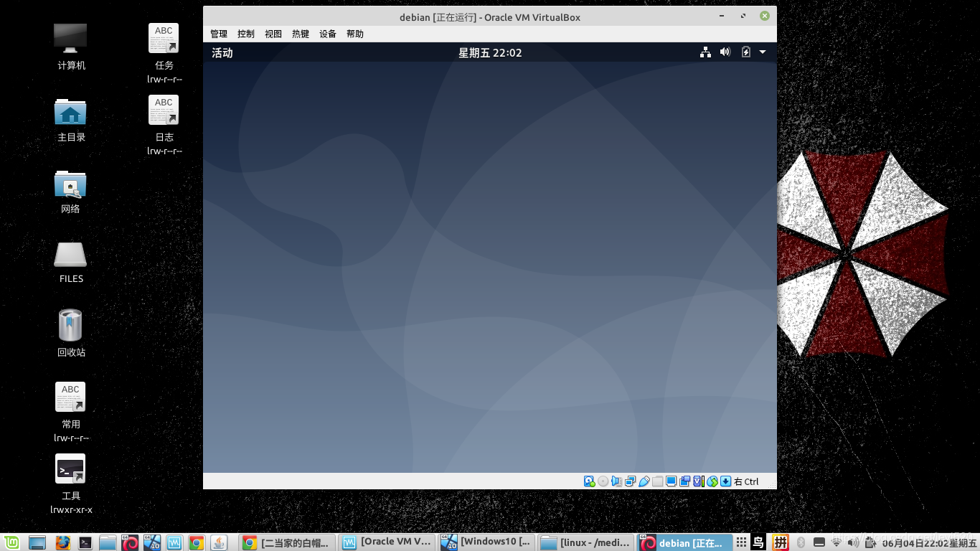Click the Wi-Fi tray icon
Screen dimensions: 980x551
click(836, 542)
